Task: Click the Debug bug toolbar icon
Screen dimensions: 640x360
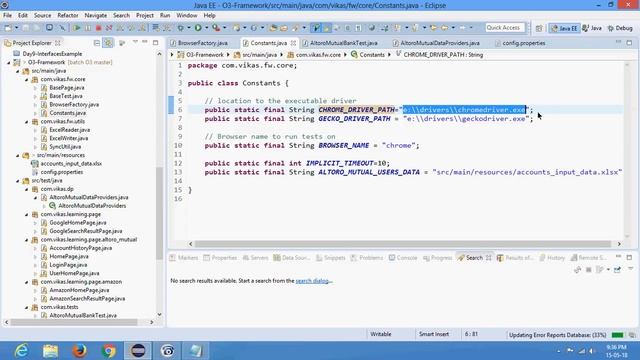Action: pyautogui.click(x=180, y=28)
